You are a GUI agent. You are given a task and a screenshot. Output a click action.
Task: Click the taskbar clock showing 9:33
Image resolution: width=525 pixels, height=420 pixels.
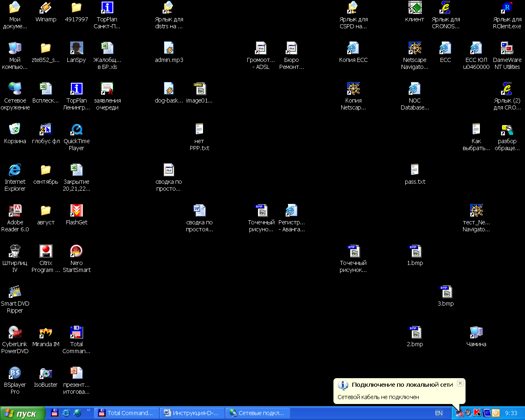511,413
